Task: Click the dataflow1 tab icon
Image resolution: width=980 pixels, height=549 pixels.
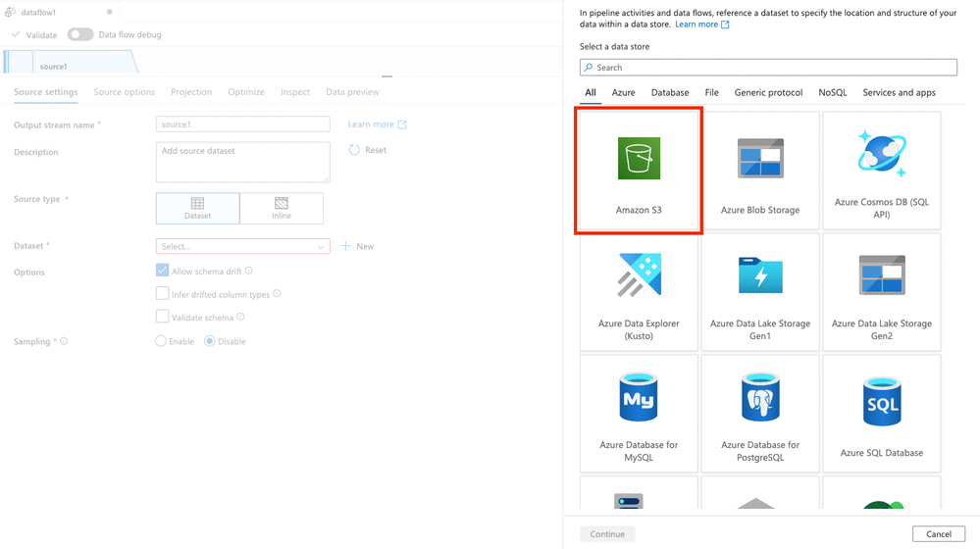Action: point(10,12)
